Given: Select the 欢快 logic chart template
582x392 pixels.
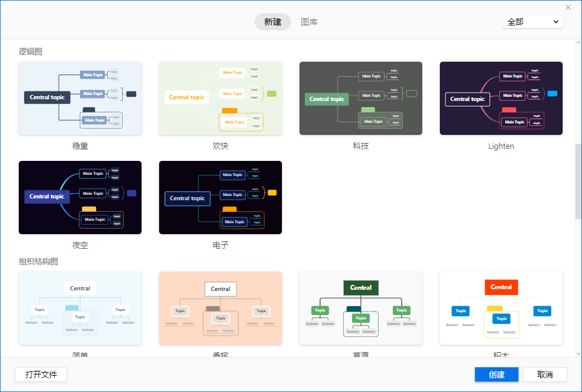Looking at the screenshot, I should click(x=220, y=99).
